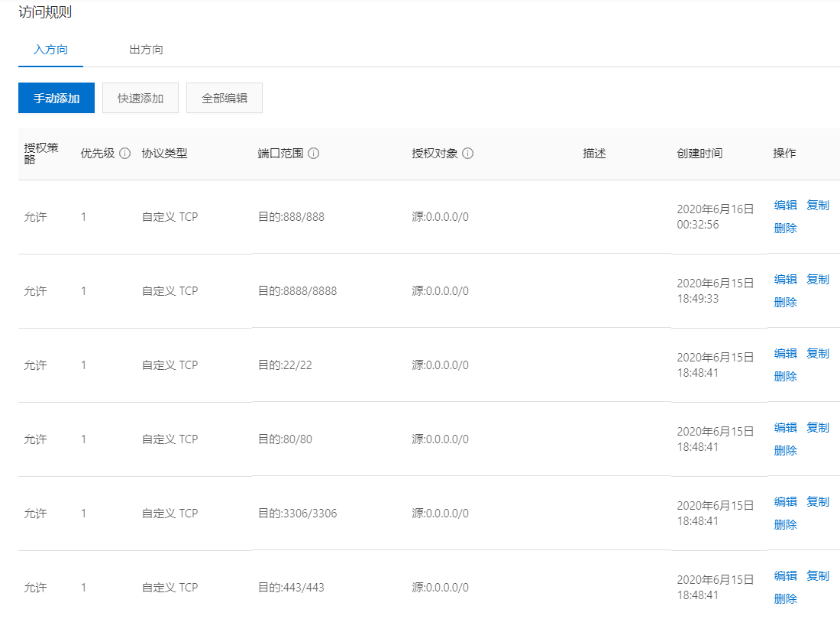Viewport: 840px width, 619px height.
Task: Click creation time 2020年6月15日 18:49:33
Action: (716, 291)
